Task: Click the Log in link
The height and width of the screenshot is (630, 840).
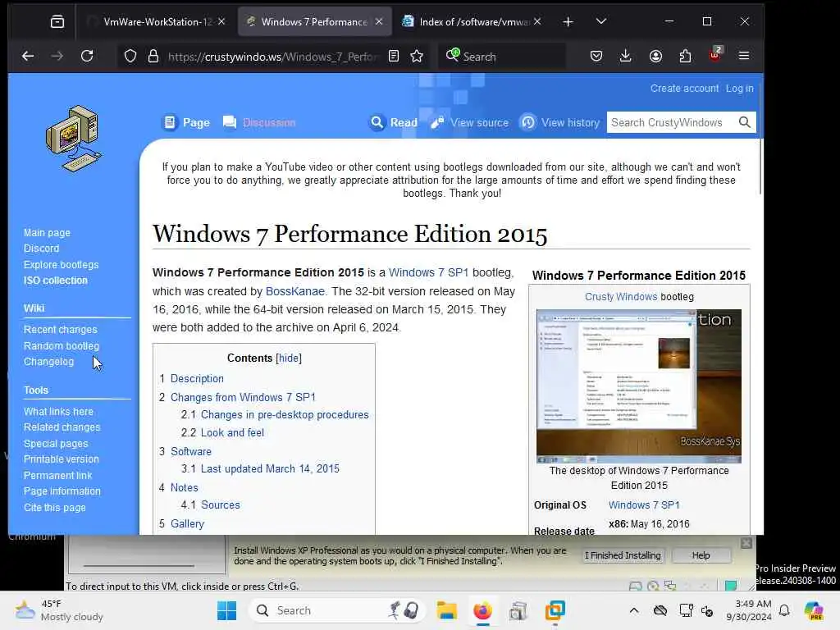Action: (x=739, y=89)
